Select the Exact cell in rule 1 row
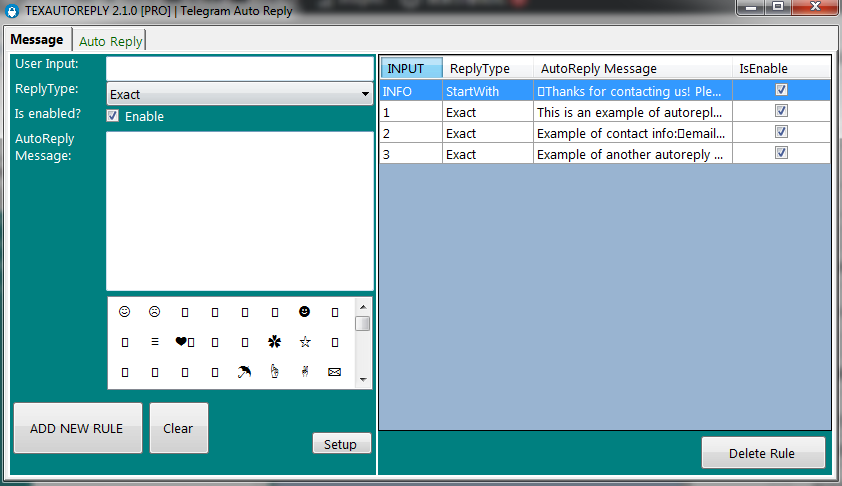Image resolution: width=842 pixels, height=486 pixels. (x=488, y=112)
